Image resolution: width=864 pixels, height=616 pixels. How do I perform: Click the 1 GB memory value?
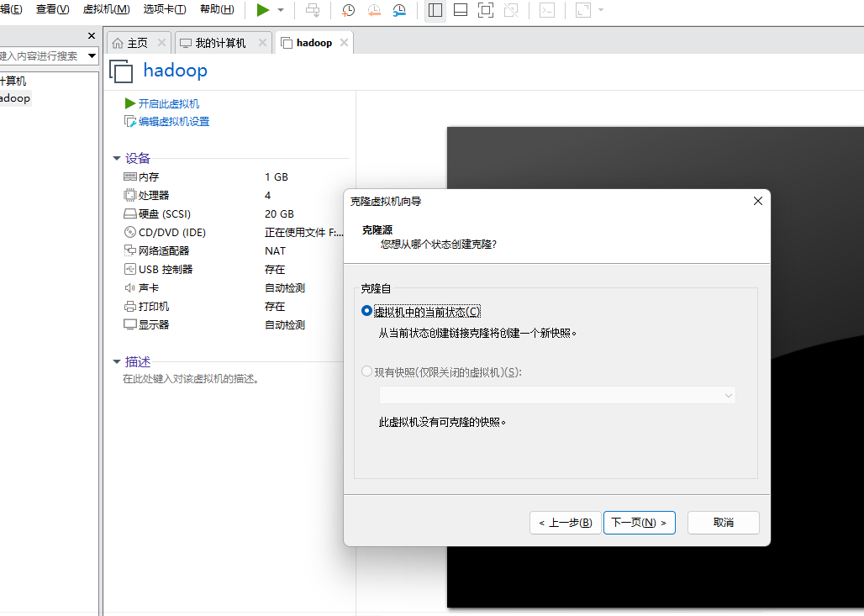(277, 176)
